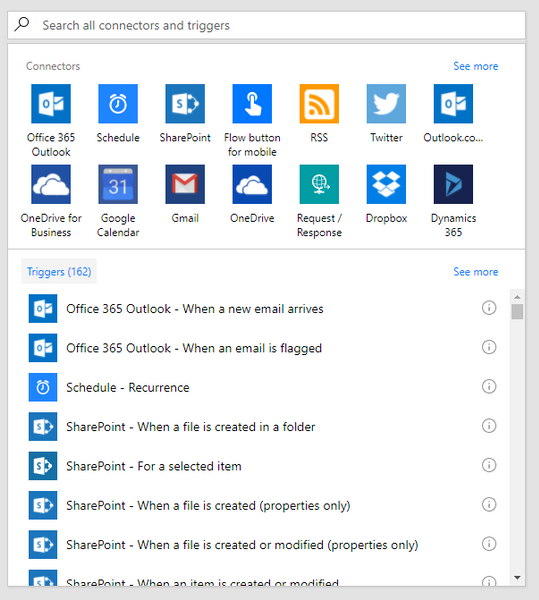Select the RSS connector icon
This screenshot has height=600, width=539.
pos(319,104)
